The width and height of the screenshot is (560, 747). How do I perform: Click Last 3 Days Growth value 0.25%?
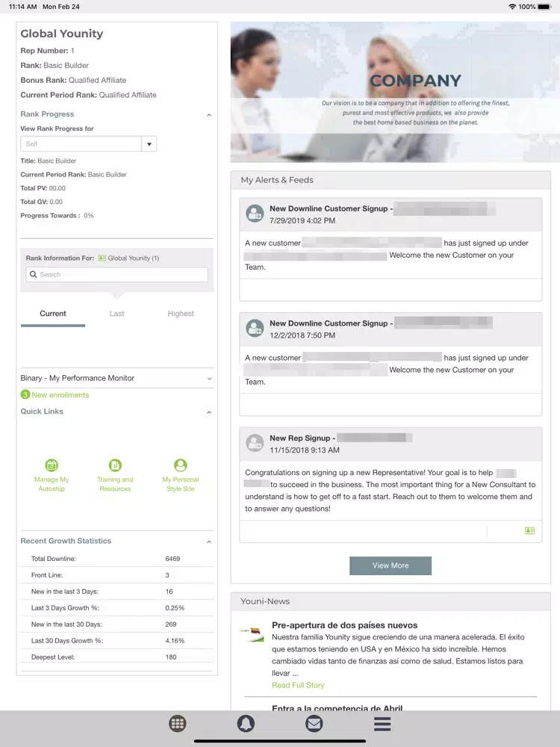(x=175, y=608)
